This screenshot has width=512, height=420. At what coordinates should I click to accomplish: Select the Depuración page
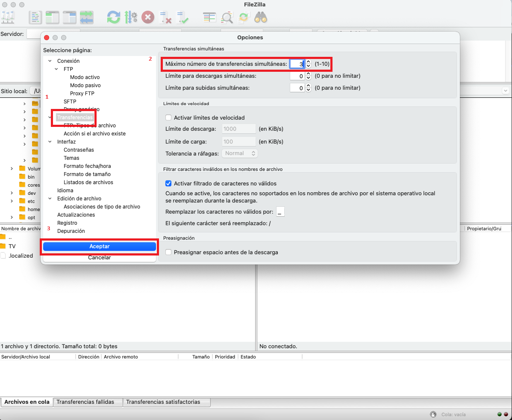pos(71,231)
